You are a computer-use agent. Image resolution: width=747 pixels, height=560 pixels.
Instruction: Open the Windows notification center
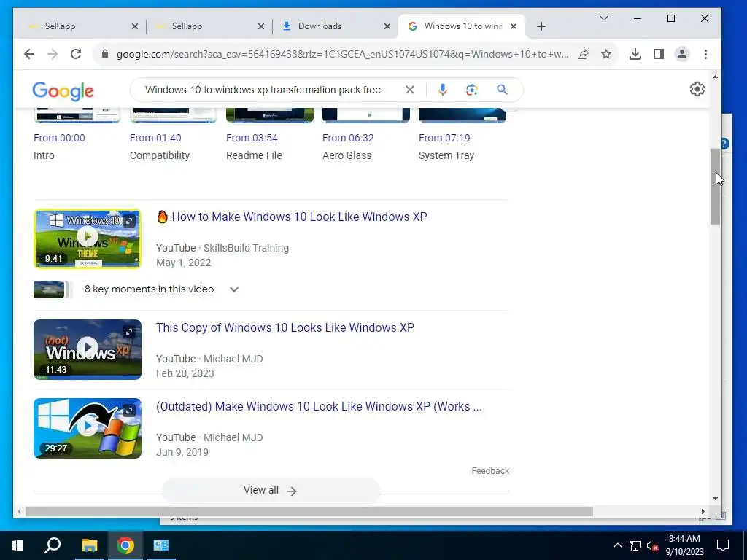tap(723, 545)
